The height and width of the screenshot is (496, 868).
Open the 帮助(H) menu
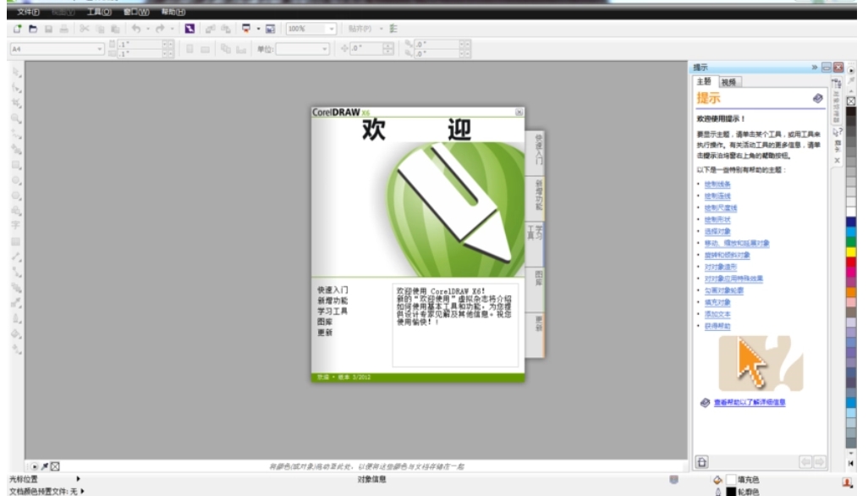pos(173,12)
